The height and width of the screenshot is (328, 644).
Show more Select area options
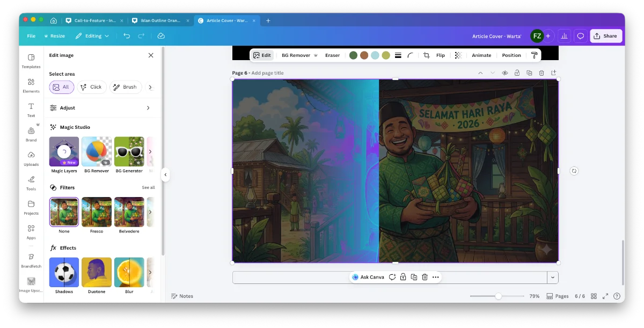150,87
